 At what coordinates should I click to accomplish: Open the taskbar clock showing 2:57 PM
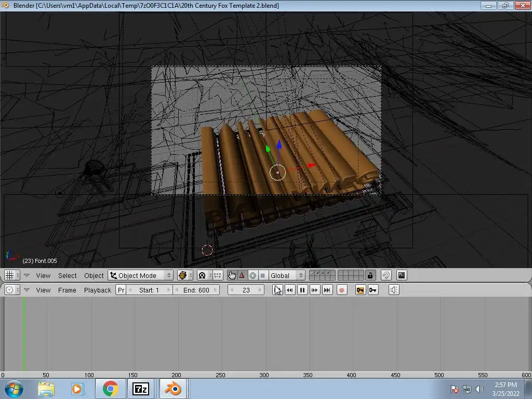[506, 389]
